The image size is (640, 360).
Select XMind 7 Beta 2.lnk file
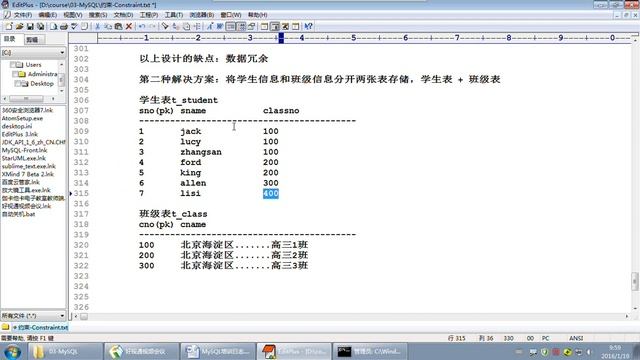pyautogui.click(x=28, y=174)
